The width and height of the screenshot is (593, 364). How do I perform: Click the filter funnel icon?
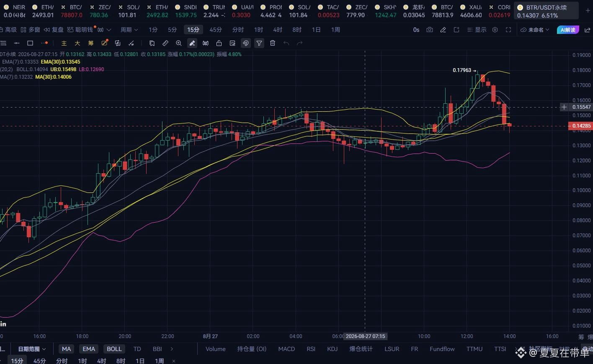pyautogui.click(x=259, y=43)
